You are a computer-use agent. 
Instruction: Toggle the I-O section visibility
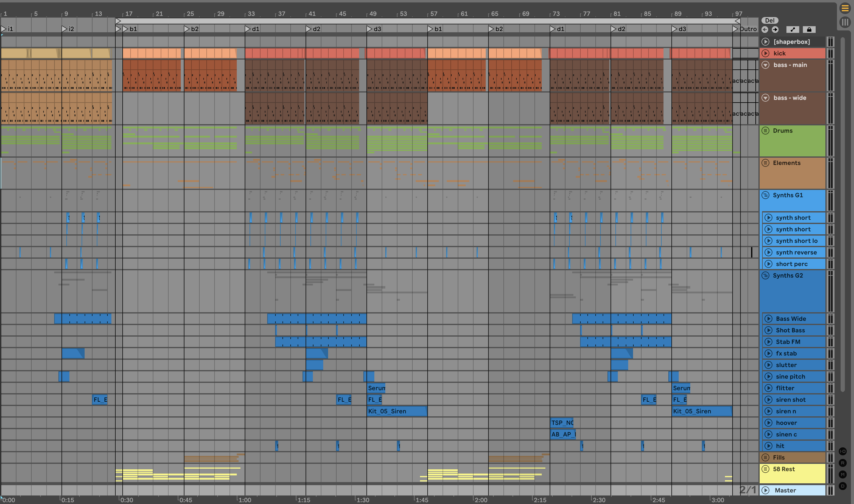[842, 451]
